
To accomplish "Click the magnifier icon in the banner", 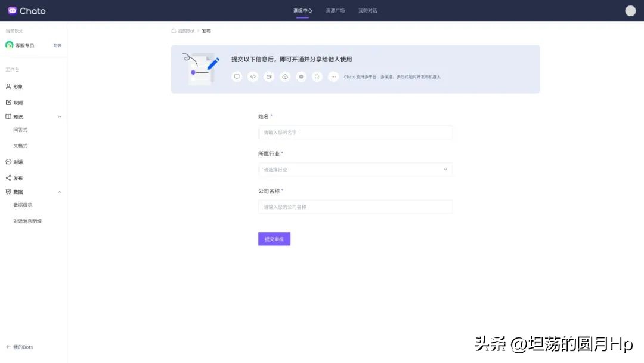I will click(317, 76).
